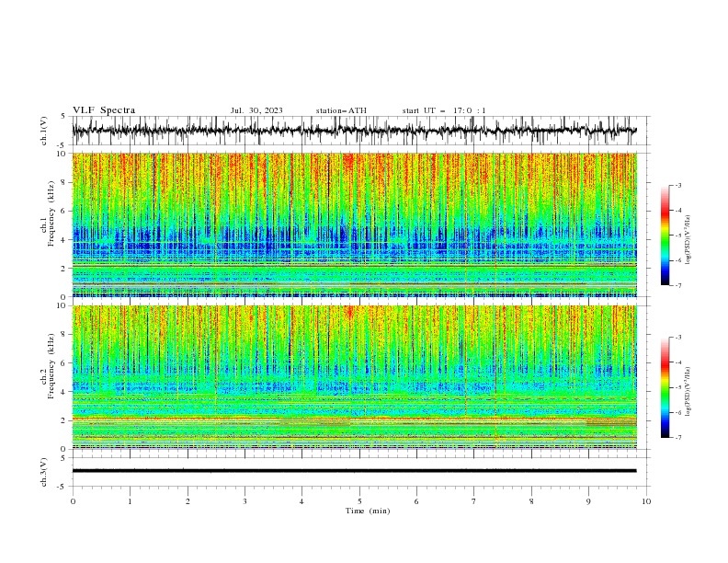The image size is (728, 563).
Task: Click the ch.2 Frequency (kHz) axis label
Action: pos(48,365)
